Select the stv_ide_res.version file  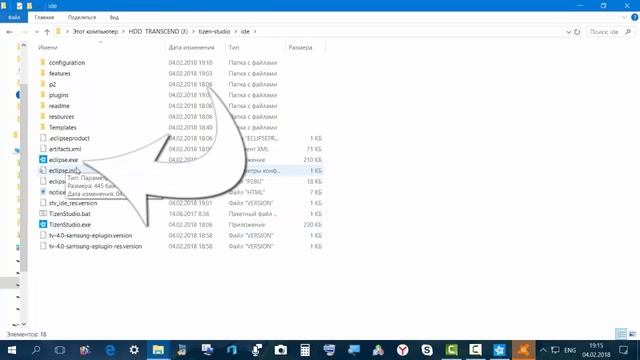(73, 203)
